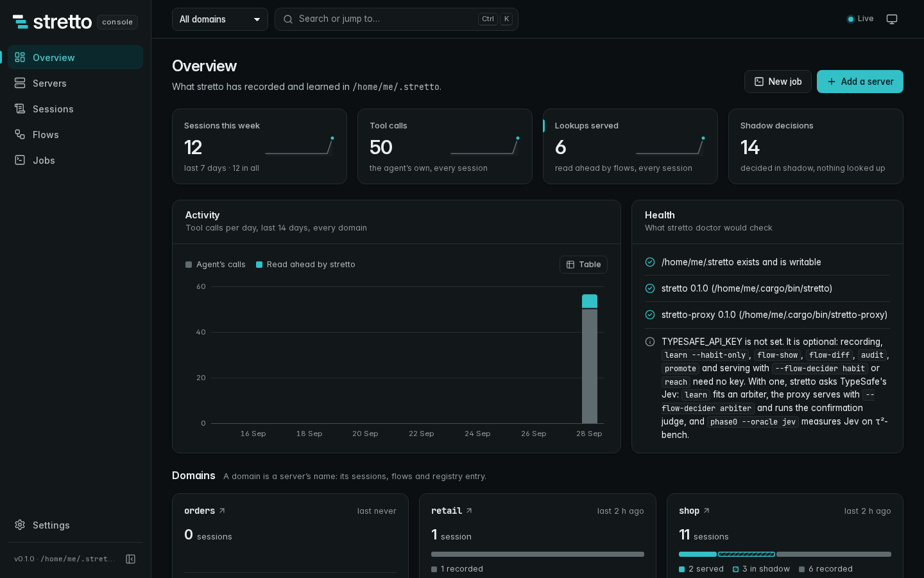The height and width of the screenshot is (578, 924).
Task: Click the arrow icon next to shop
Action: (x=706, y=511)
